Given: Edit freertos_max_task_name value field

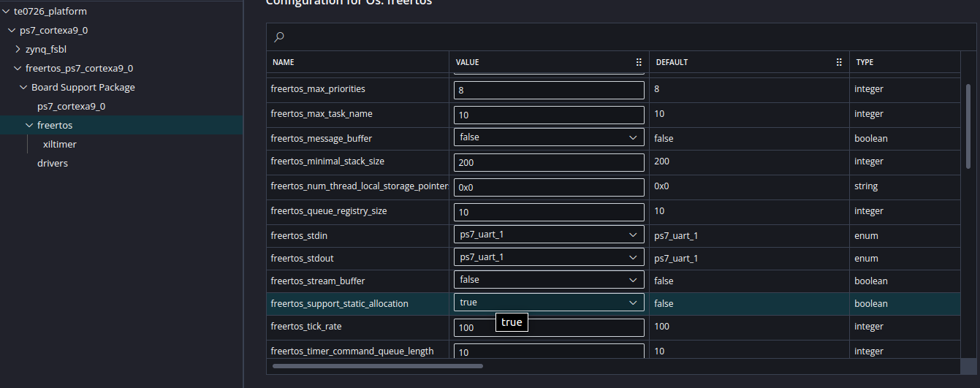Looking at the screenshot, I should [x=549, y=115].
